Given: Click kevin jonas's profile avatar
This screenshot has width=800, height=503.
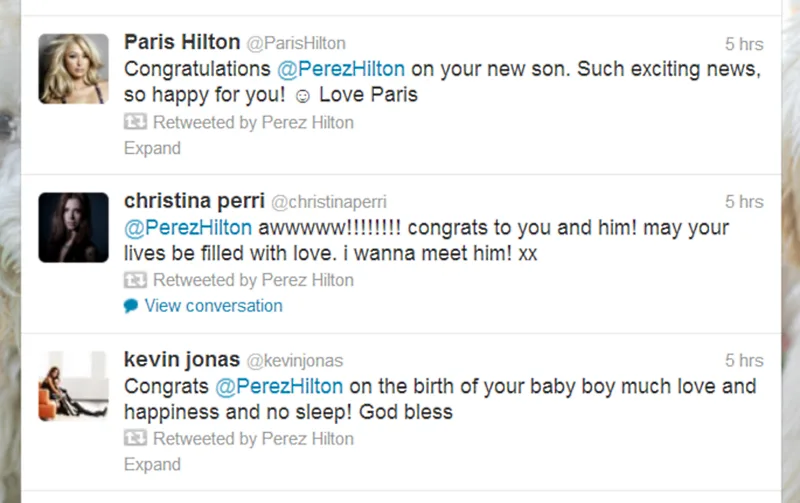Looking at the screenshot, I should pyautogui.click(x=73, y=385).
